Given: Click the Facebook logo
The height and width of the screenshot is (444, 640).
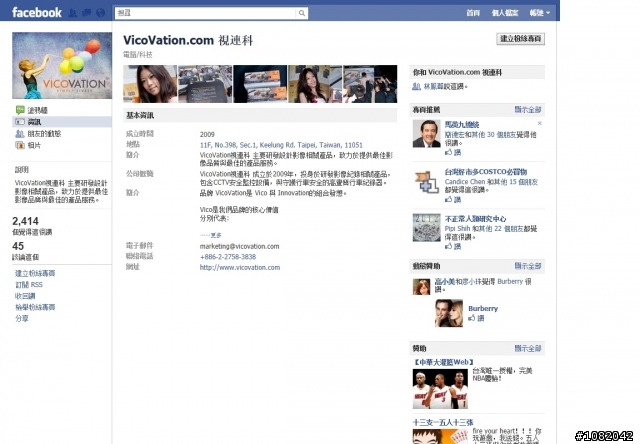Looking at the screenshot, I should [37, 13].
